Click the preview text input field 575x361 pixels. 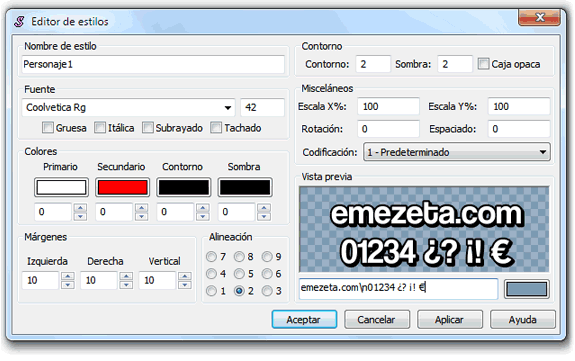[398, 288]
